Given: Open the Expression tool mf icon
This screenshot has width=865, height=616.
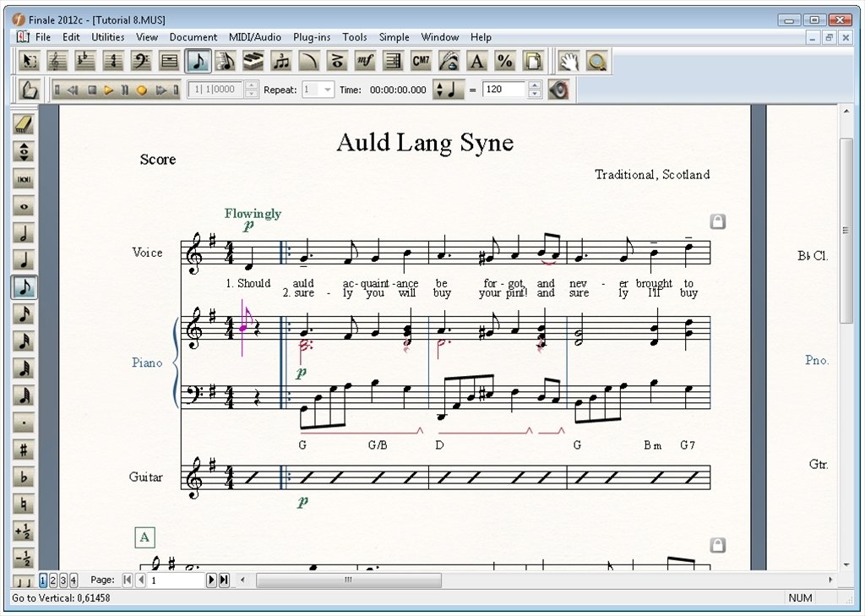Looking at the screenshot, I should coord(365,61).
